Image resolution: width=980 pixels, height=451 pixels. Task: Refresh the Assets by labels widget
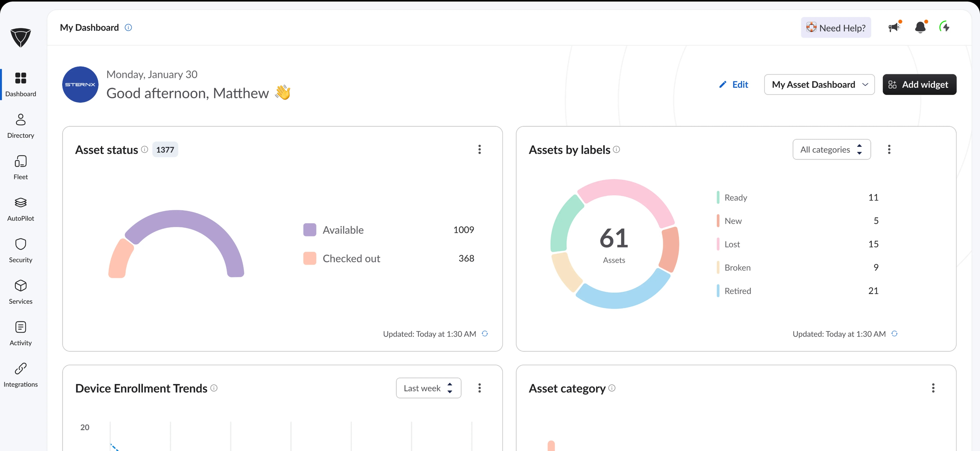coord(894,334)
